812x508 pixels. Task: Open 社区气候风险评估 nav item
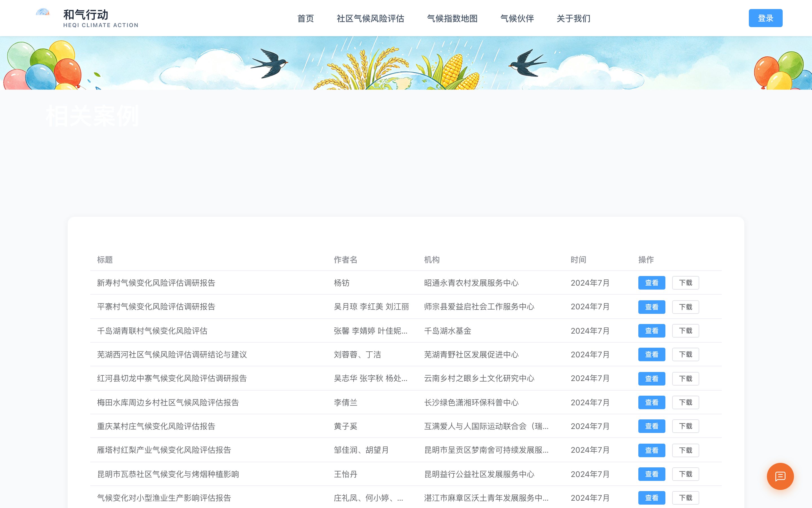tap(370, 18)
